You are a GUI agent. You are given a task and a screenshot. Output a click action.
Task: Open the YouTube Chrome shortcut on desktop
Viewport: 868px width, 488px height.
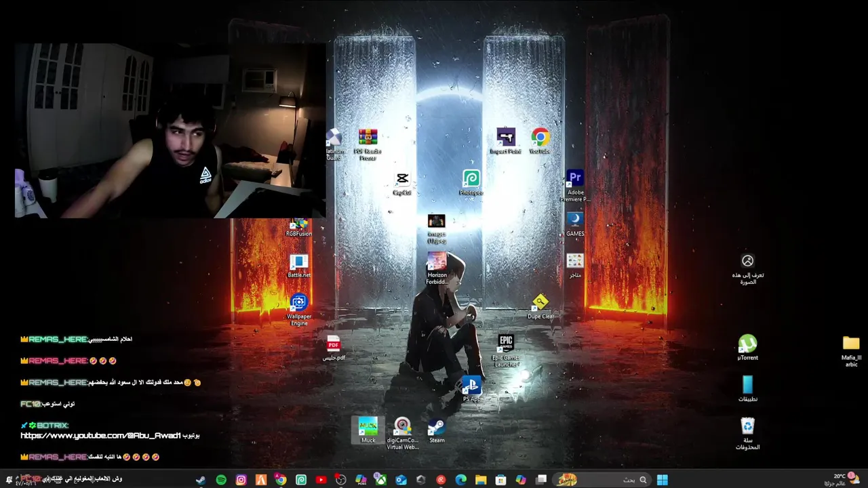coord(540,142)
